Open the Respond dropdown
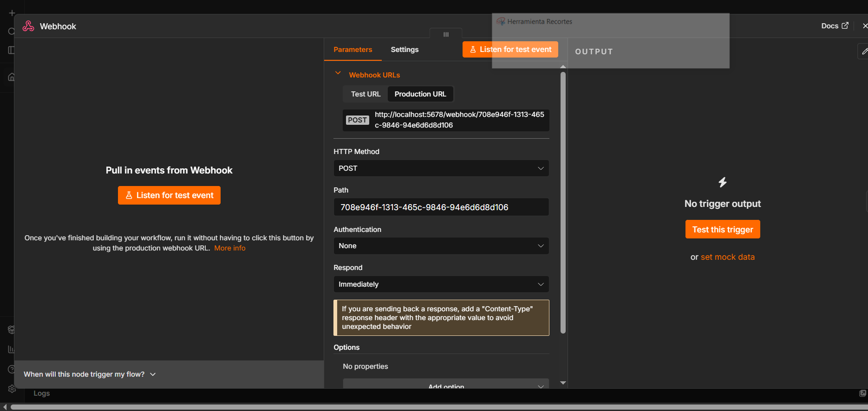The width and height of the screenshot is (868, 411). tap(441, 284)
